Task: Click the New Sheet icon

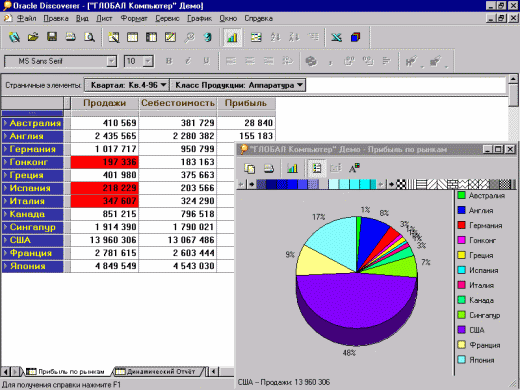Action: point(114,37)
